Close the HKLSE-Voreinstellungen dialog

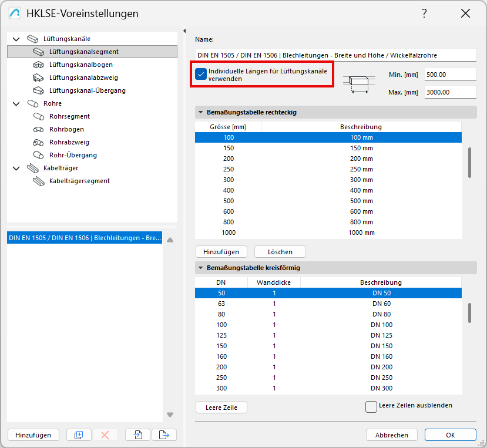pos(465,14)
